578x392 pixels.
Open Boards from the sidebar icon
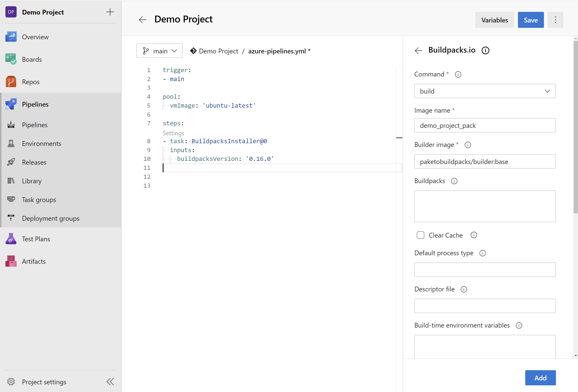click(x=11, y=59)
